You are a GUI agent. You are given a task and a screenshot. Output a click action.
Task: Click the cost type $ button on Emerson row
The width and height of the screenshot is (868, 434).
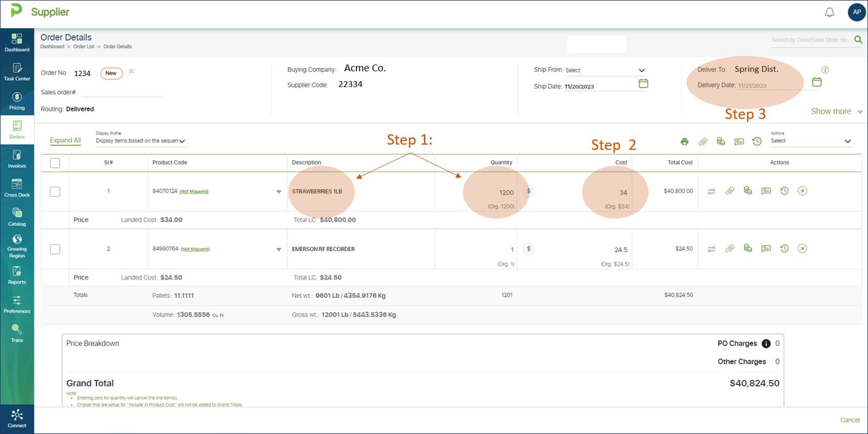tap(529, 249)
